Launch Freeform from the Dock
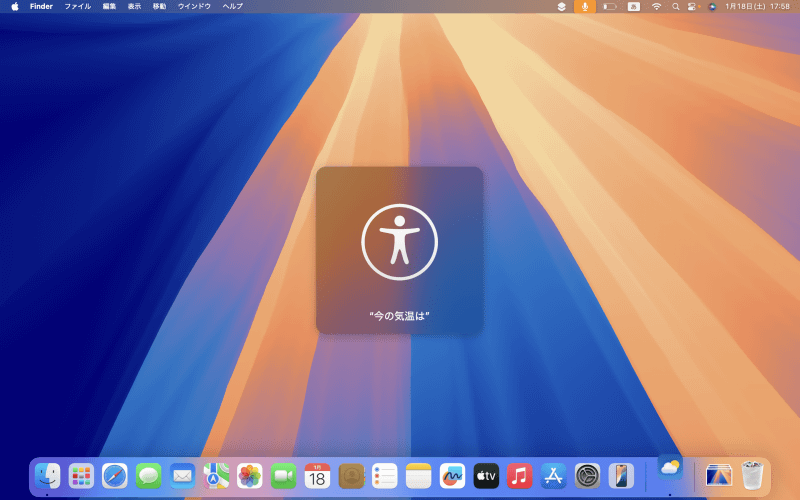Viewport: 800px width, 500px height. click(x=452, y=476)
